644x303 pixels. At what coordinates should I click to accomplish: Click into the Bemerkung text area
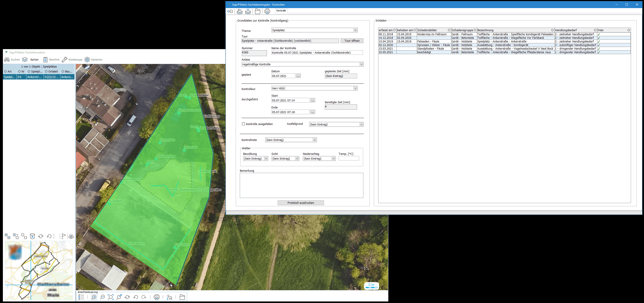click(x=301, y=185)
